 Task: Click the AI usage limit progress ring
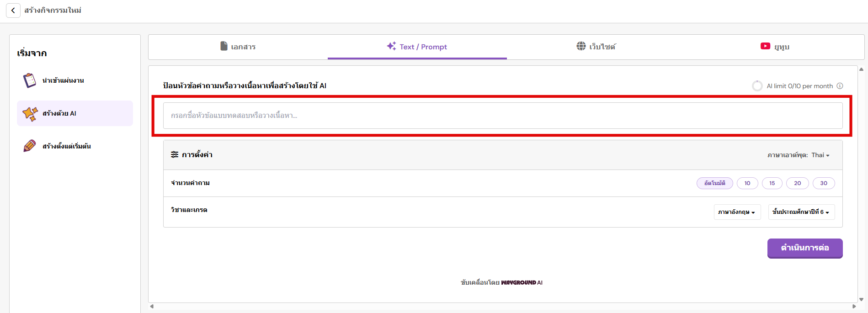757,86
